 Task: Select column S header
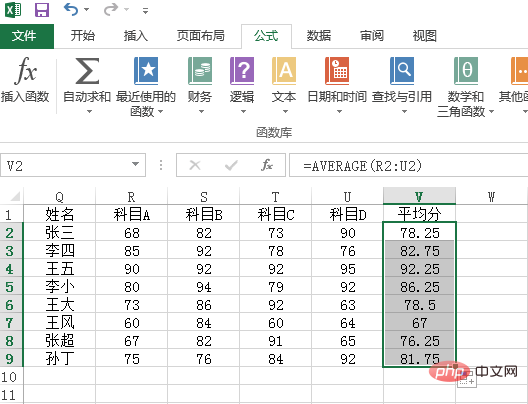204,197
